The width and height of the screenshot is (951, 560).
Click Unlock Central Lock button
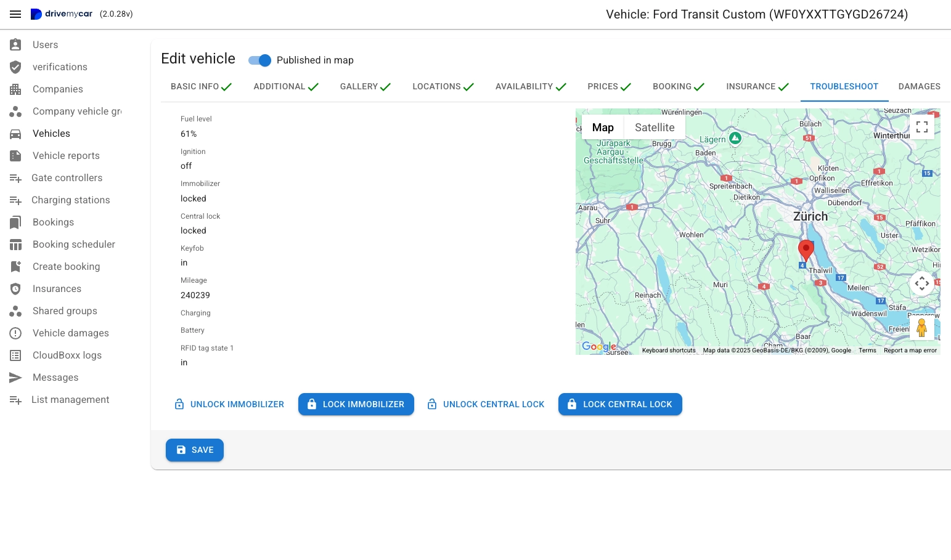(486, 405)
